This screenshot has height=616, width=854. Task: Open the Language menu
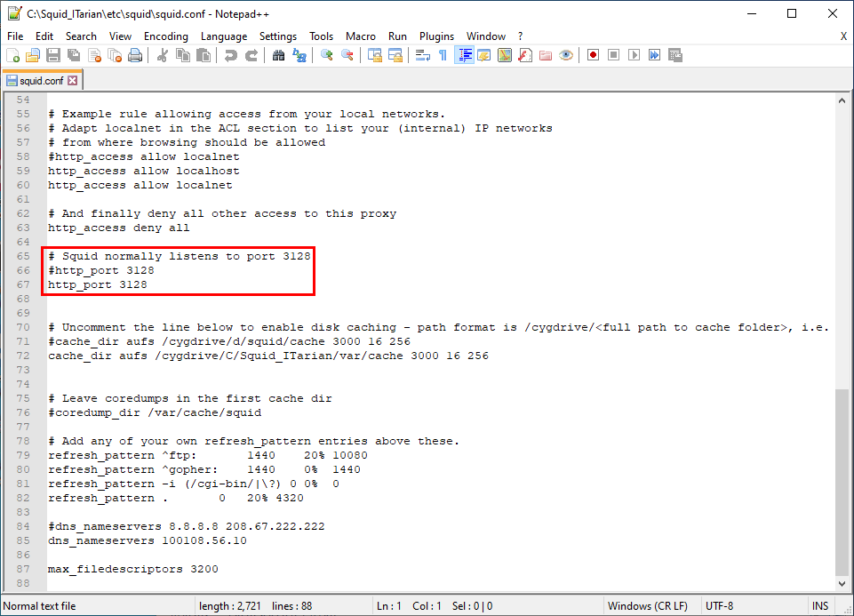pos(224,36)
